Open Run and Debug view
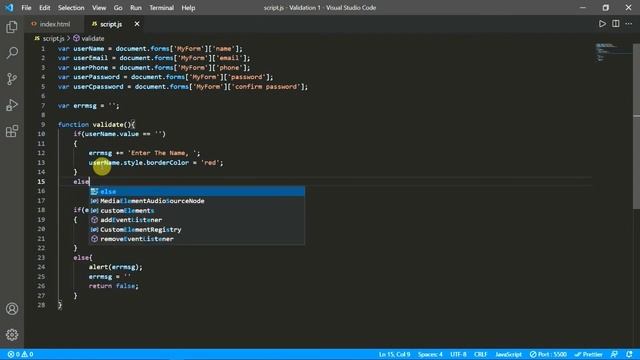The height and width of the screenshot is (360, 640). [x=12, y=105]
